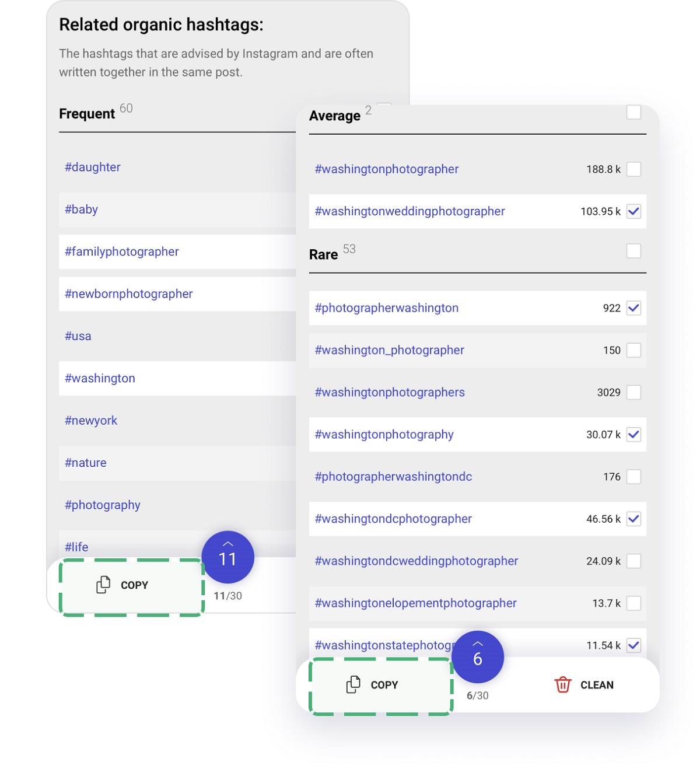Open the #washingtonphotography hashtag link
The image size is (700, 769).
pos(384,435)
